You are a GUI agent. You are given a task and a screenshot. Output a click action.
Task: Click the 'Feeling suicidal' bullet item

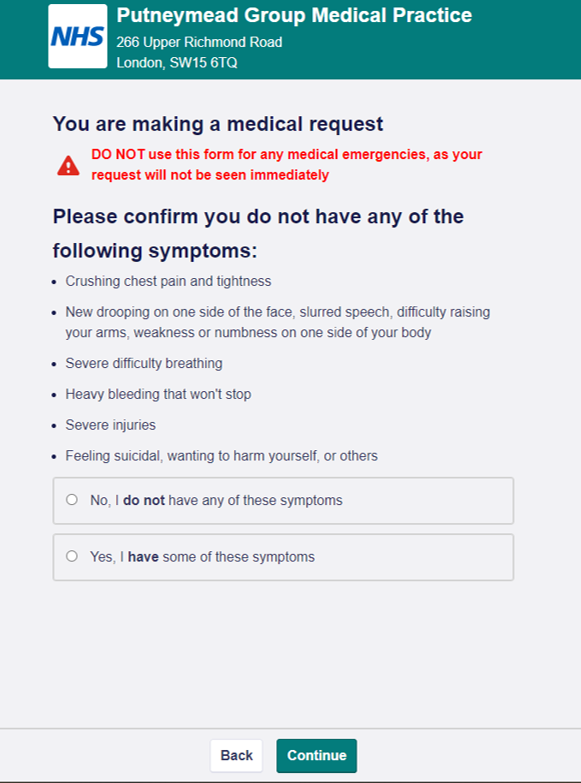(221, 456)
